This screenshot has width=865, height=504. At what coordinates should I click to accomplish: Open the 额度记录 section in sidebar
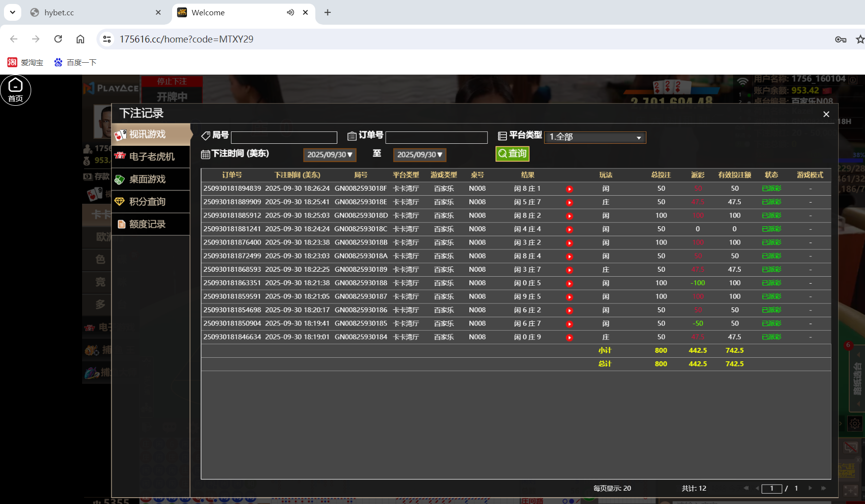(x=147, y=224)
